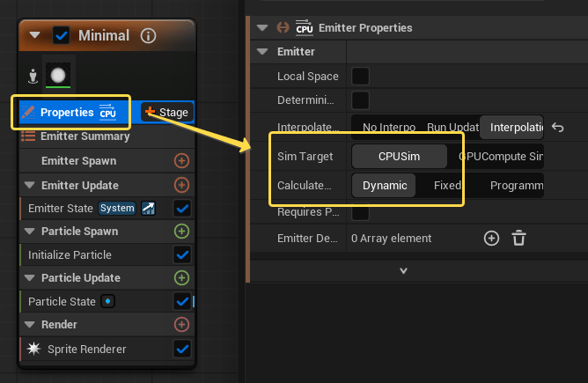Click the 0 Array element text
The width and height of the screenshot is (588, 383).
[391, 239]
